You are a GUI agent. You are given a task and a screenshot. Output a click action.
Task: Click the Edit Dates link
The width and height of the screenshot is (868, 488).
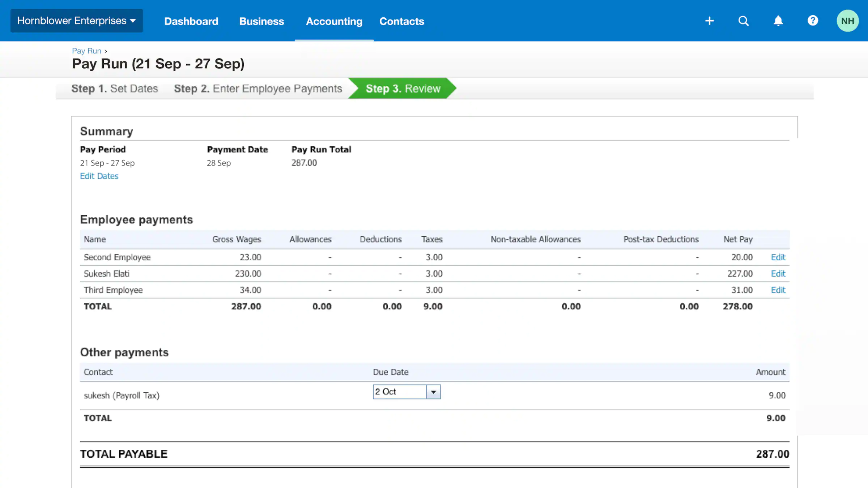tap(99, 176)
